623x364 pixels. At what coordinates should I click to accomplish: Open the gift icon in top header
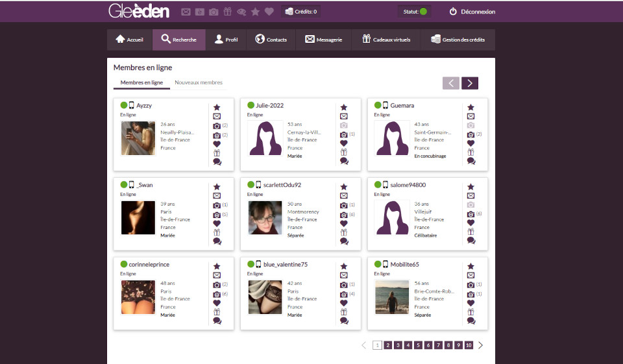point(227,12)
